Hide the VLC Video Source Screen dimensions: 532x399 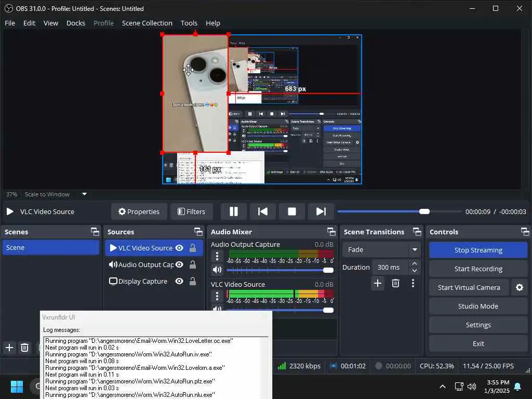pos(179,248)
